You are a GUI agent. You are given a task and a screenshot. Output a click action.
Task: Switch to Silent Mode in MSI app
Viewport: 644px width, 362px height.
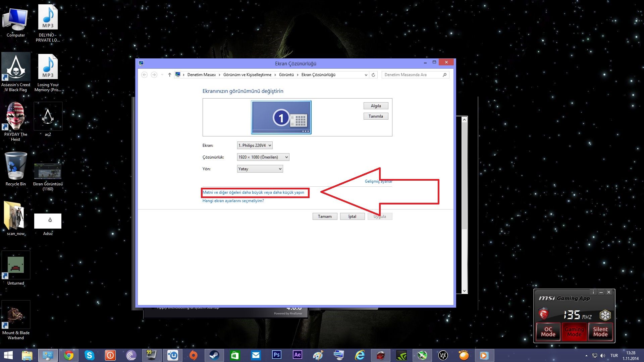(x=600, y=332)
